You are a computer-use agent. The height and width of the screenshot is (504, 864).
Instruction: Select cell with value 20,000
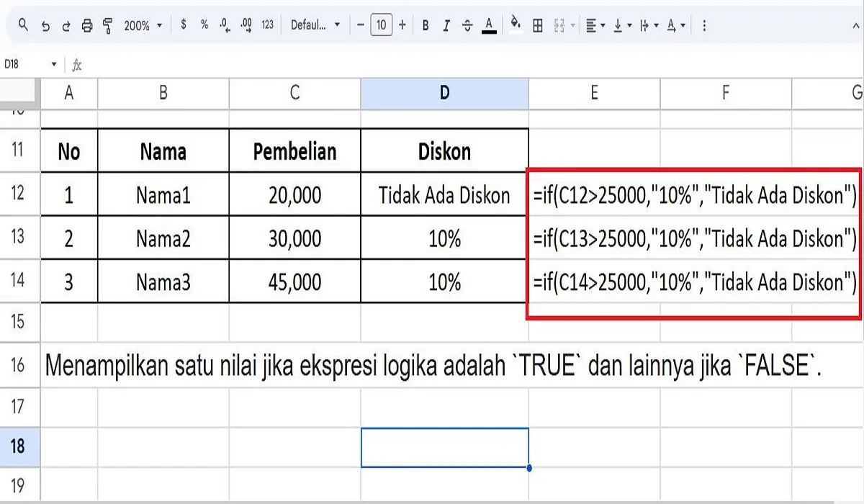295,194
